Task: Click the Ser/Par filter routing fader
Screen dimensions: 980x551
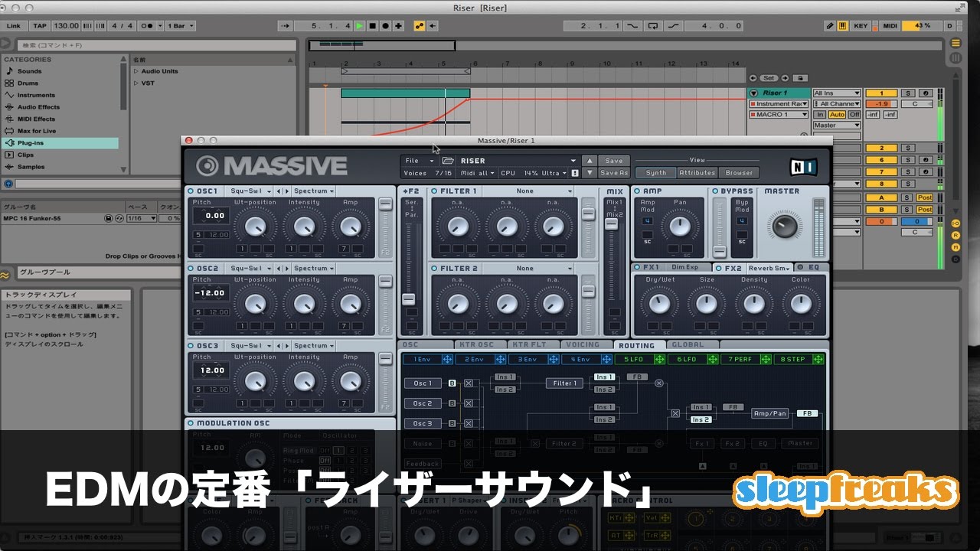Action: click(x=409, y=299)
